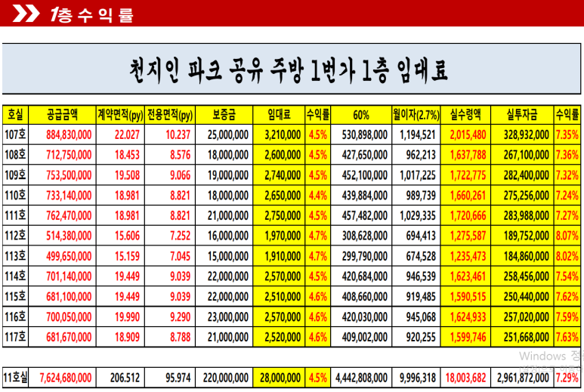Click the row label '108호'
The image size is (584, 392).
(15, 155)
